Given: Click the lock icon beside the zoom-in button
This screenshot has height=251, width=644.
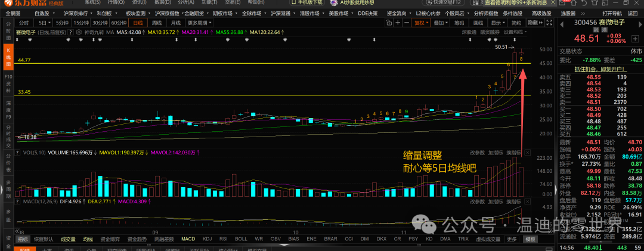Looking at the screenshot, I should pos(389,23).
